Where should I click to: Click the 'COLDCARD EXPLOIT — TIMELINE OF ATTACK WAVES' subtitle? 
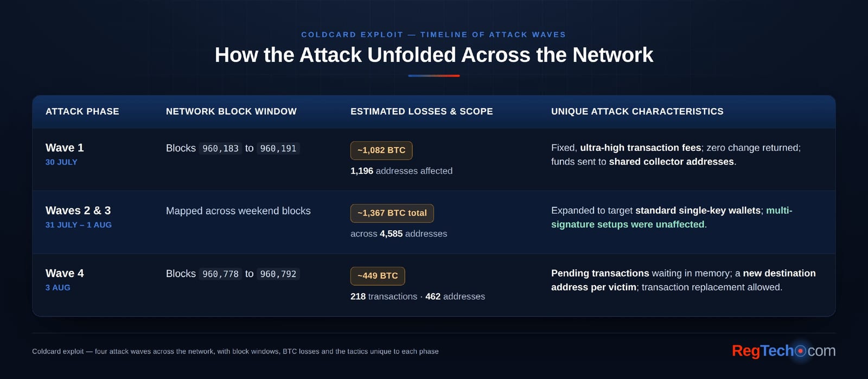433,34
